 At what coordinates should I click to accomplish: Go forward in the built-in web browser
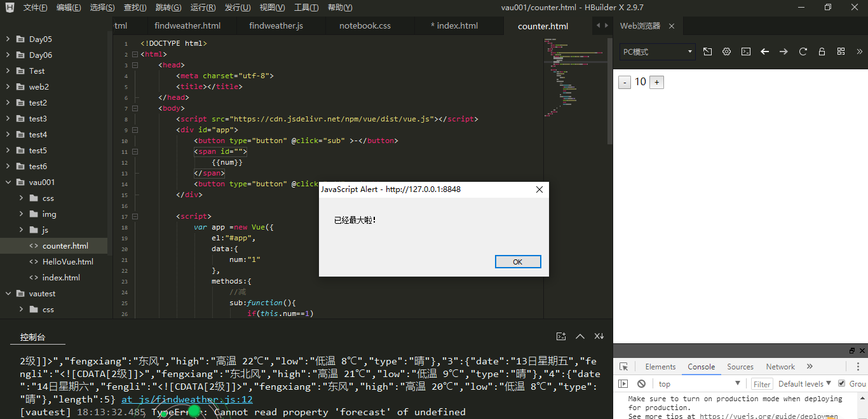pos(783,52)
